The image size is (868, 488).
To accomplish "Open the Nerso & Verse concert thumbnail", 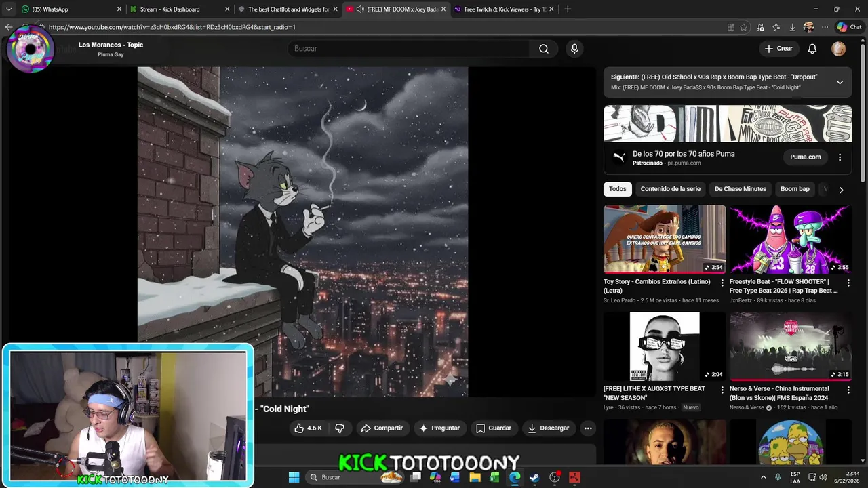I will tap(791, 346).
